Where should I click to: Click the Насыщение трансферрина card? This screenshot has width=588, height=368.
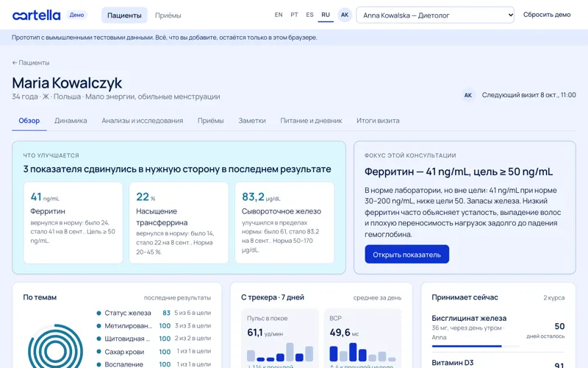click(179, 223)
